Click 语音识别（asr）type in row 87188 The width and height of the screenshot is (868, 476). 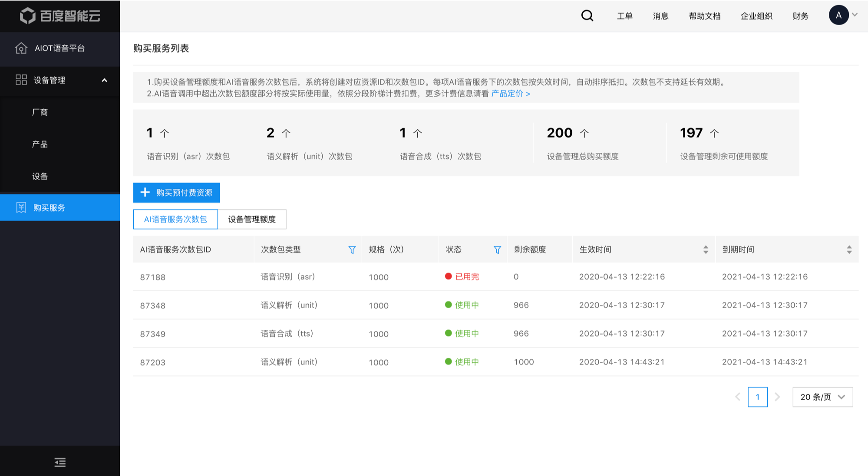[288, 277]
